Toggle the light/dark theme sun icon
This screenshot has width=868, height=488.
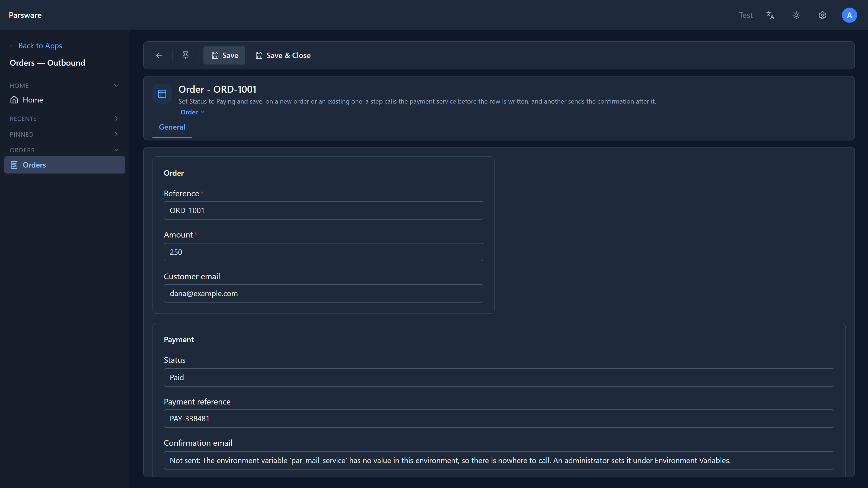point(796,15)
